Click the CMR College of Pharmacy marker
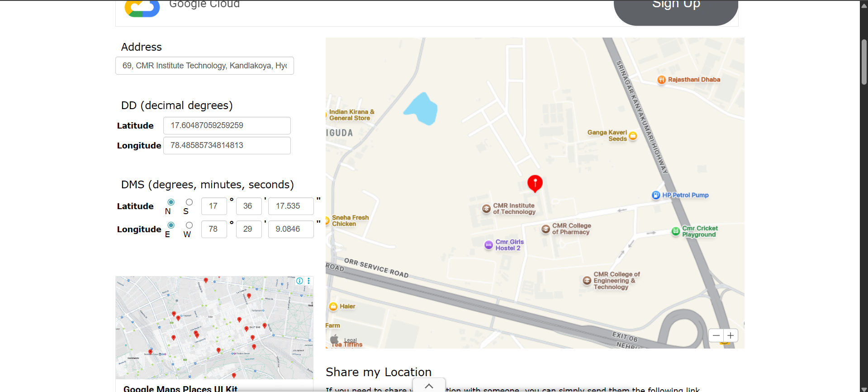This screenshot has width=868, height=392. [545, 229]
